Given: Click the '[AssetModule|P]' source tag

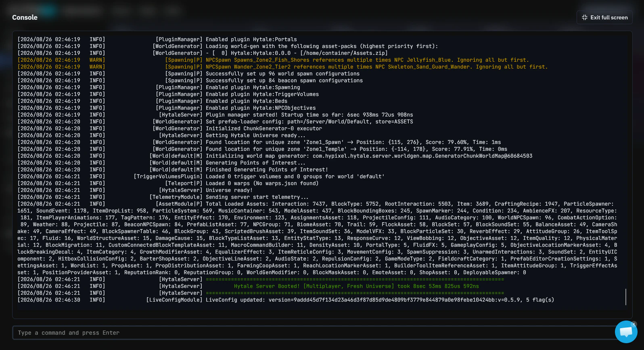Looking at the screenshot, I should pos(179,204).
